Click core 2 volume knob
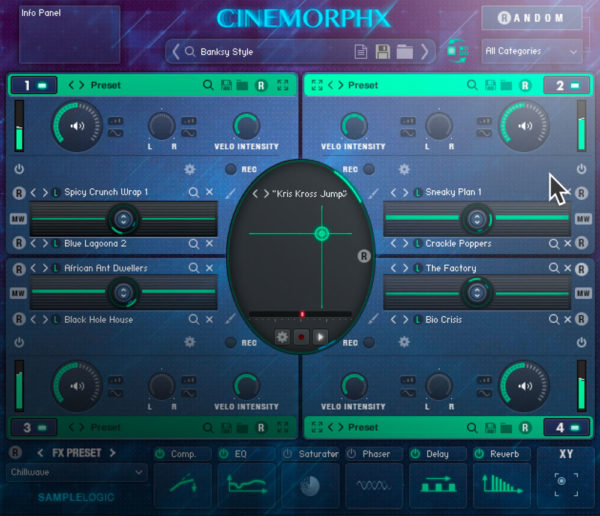Image resolution: width=600 pixels, height=516 pixels. [x=524, y=126]
